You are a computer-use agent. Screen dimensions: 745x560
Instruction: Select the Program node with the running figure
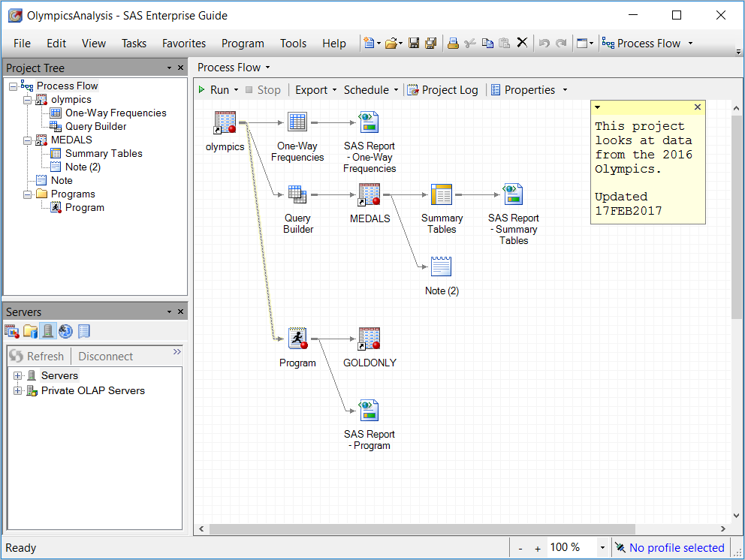pos(297,339)
